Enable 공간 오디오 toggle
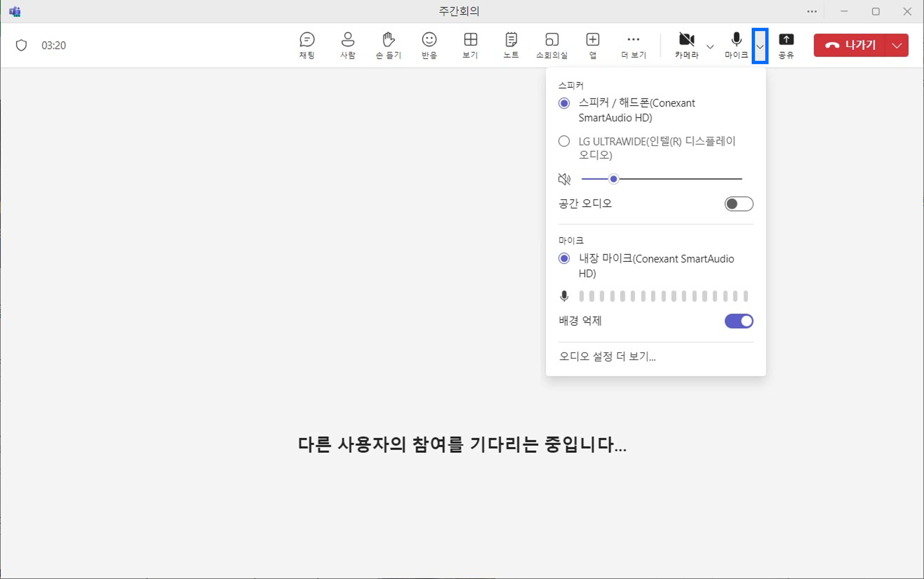Viewport: 924px width, 579px height. click(738, 204)
